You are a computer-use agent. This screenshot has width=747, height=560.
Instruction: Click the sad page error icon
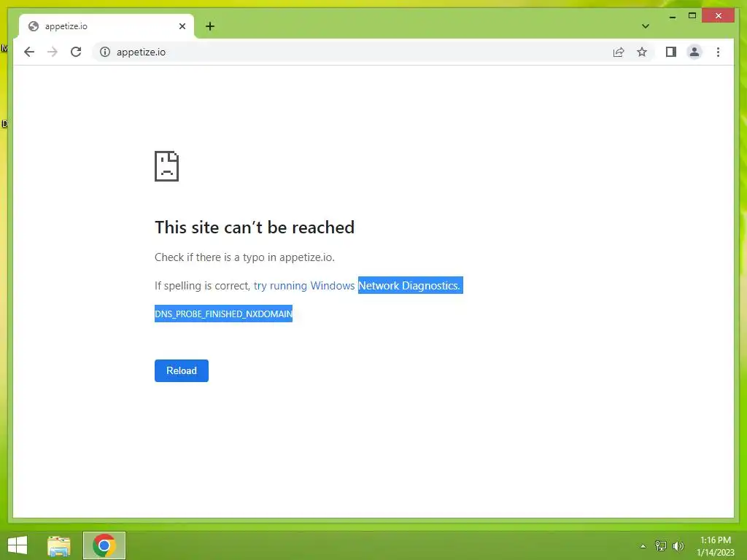tap(167, 166)
